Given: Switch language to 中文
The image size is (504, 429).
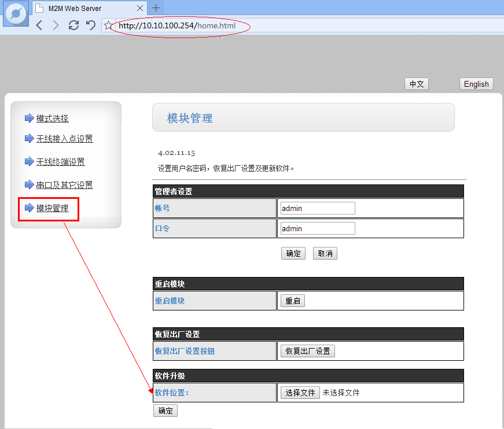Looking at the screenshot, I should (x=417, y=84).
